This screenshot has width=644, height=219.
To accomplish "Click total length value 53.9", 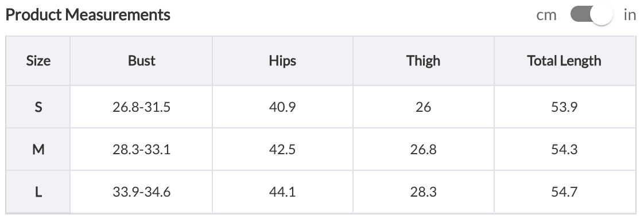I will pyautogui.click(x=564, y=107).
